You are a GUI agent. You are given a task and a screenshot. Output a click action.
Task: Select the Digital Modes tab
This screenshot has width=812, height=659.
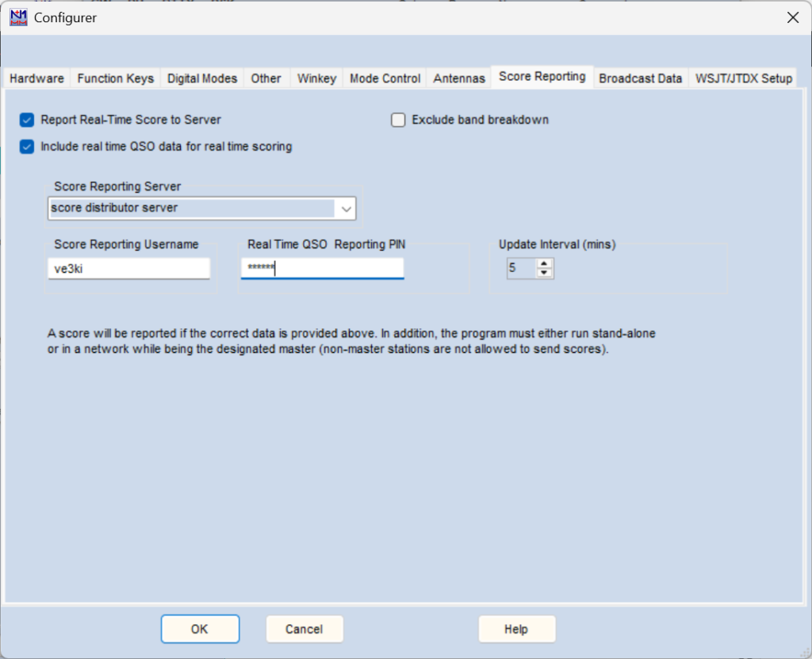point(202,79)
